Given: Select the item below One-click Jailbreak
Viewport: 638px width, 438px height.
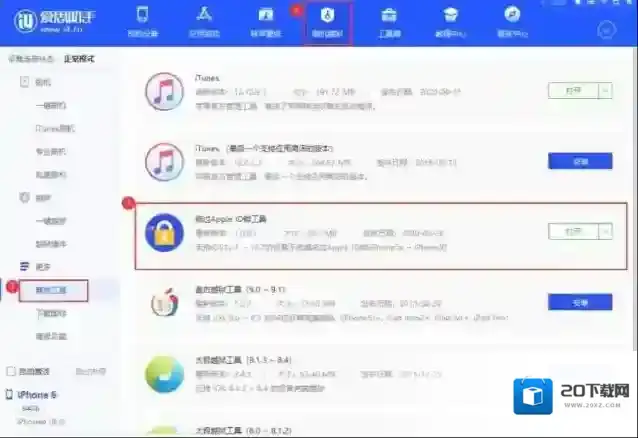Looking at the screenshot, I should [51, 244].
